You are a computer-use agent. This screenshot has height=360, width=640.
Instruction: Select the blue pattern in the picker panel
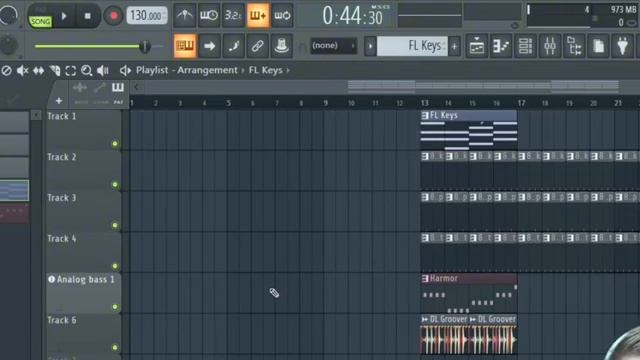coord(14,191)
